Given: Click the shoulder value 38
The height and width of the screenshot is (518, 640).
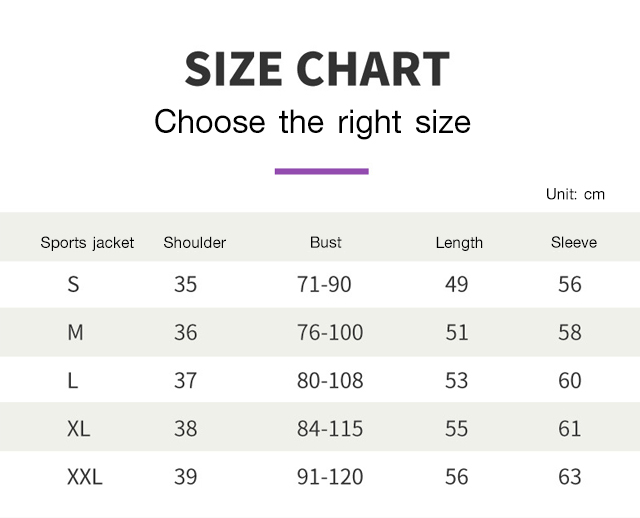Looking at the screenshot, I should coord(186,429).
